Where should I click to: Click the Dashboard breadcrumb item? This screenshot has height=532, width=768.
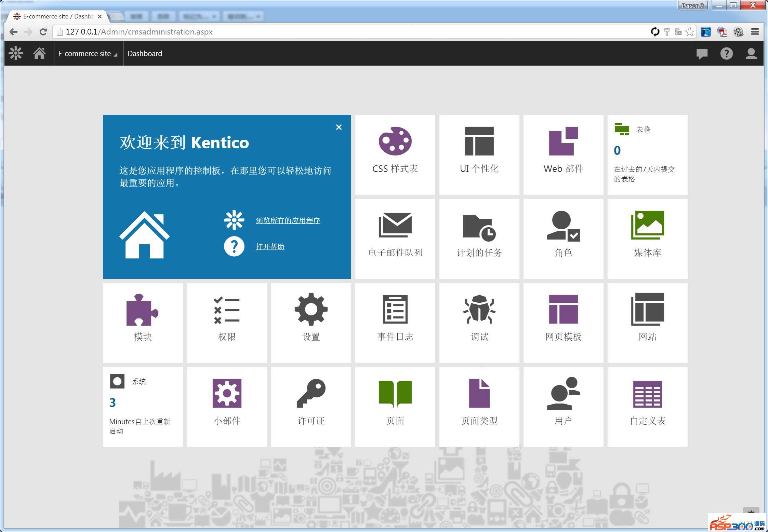[x=145, y=54]
